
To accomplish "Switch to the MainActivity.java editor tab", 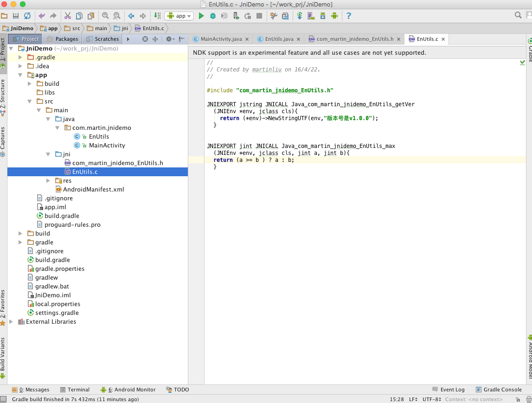I will (221, 39).
